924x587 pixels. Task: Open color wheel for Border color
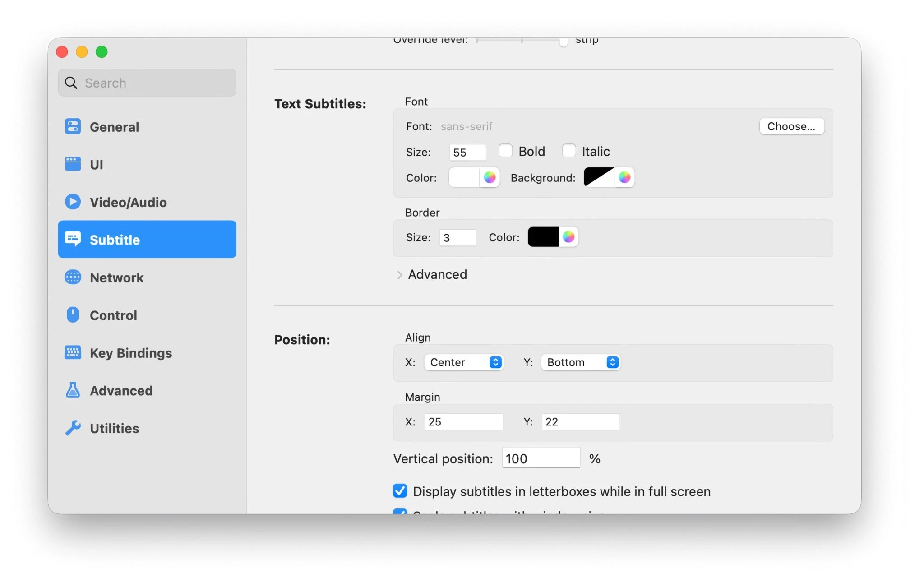(x=568, y=237)
